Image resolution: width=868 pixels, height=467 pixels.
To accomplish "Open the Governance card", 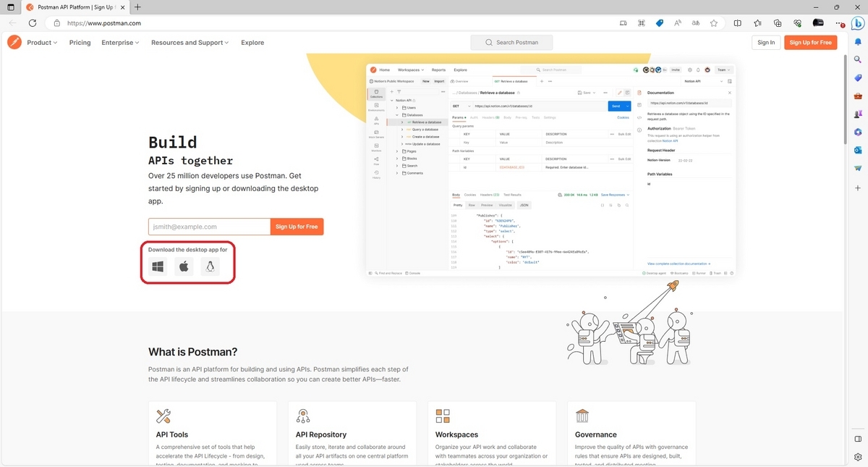I will click(x=631, y=434).
